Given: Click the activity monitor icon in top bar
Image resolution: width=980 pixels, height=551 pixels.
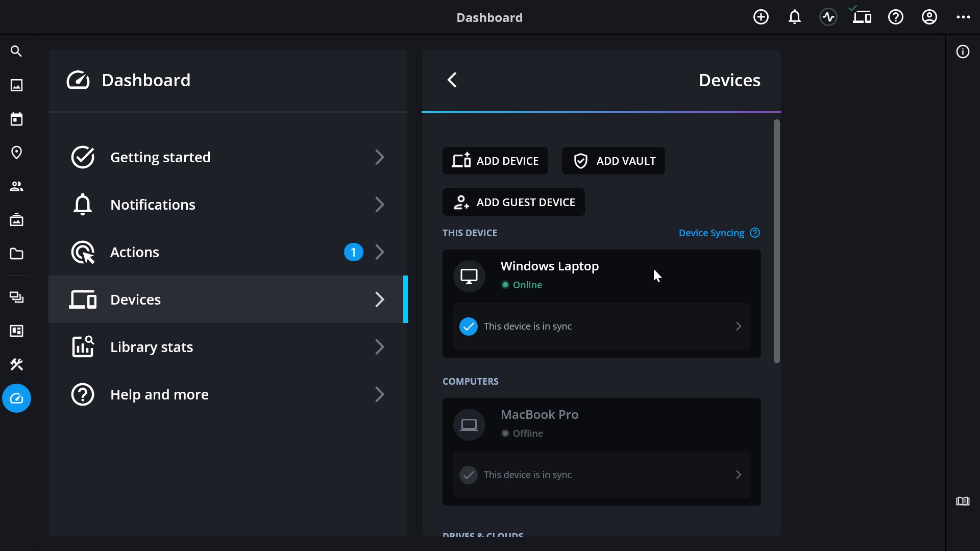Looking at the screenshot, I should [x=828, y=17].
